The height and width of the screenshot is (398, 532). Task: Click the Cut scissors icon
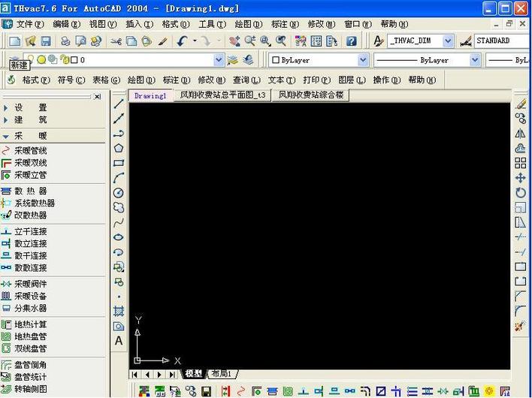(x=116, y=41)
